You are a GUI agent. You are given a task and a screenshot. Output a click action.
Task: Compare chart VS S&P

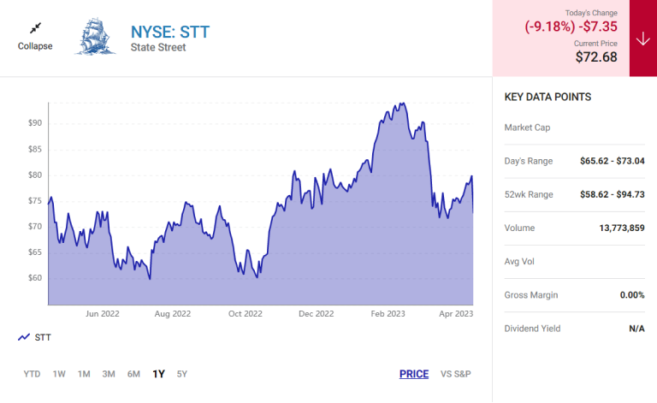tap(455, 374)
